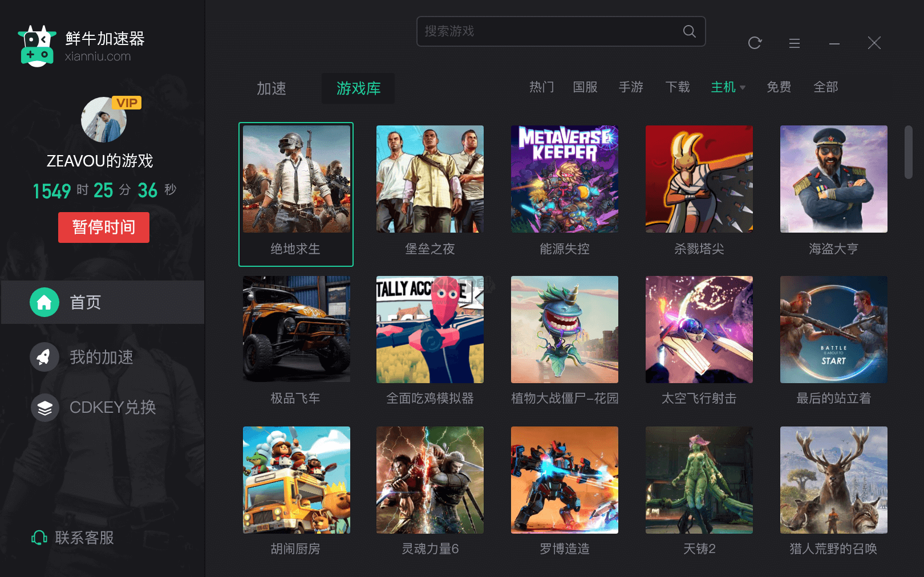Image resolution: width=924 pixels, height=577 pixels.
Task: Select the 免费 category filter
Action: pos(779,87)
